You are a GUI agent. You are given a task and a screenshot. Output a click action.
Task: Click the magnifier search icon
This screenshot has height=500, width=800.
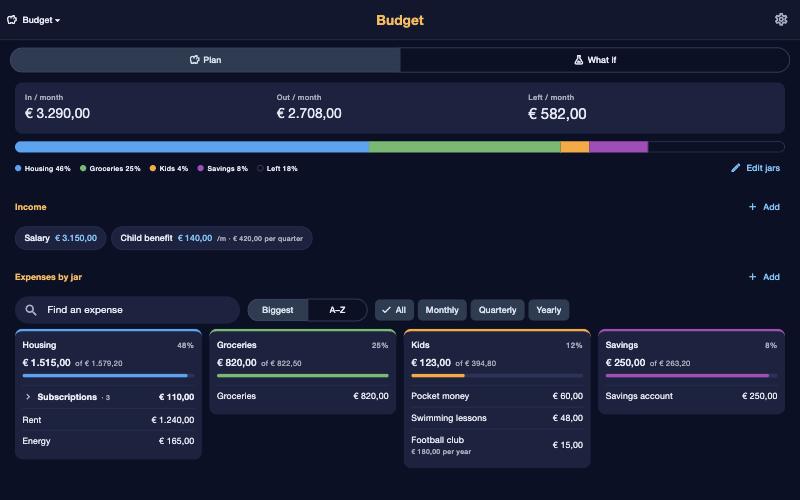click(31, 310)
